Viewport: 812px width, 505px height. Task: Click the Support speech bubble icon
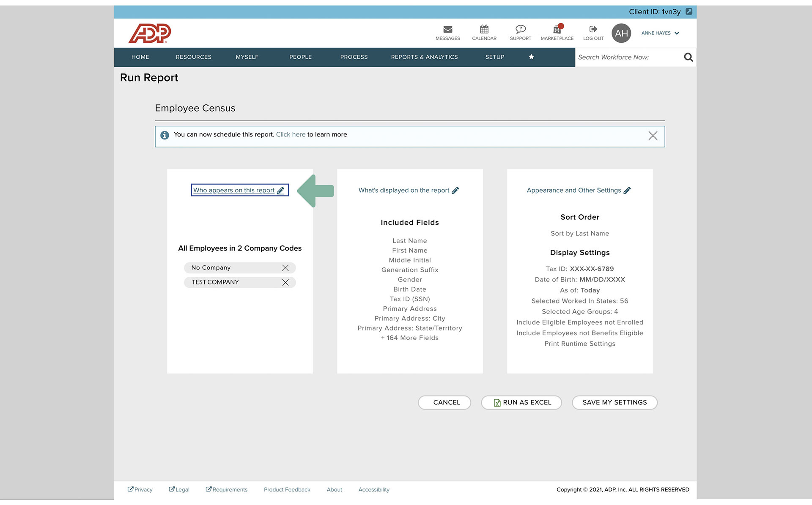point(520,29)
